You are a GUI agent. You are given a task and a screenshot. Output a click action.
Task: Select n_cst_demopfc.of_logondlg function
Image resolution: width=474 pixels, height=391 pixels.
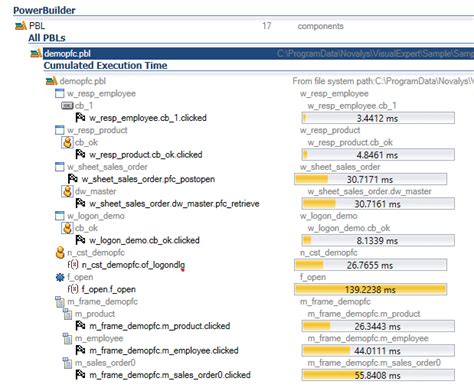click(133, 265)
